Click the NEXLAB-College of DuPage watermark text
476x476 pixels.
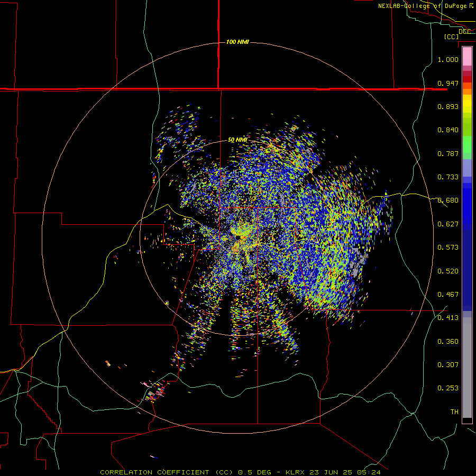(425, 6)
